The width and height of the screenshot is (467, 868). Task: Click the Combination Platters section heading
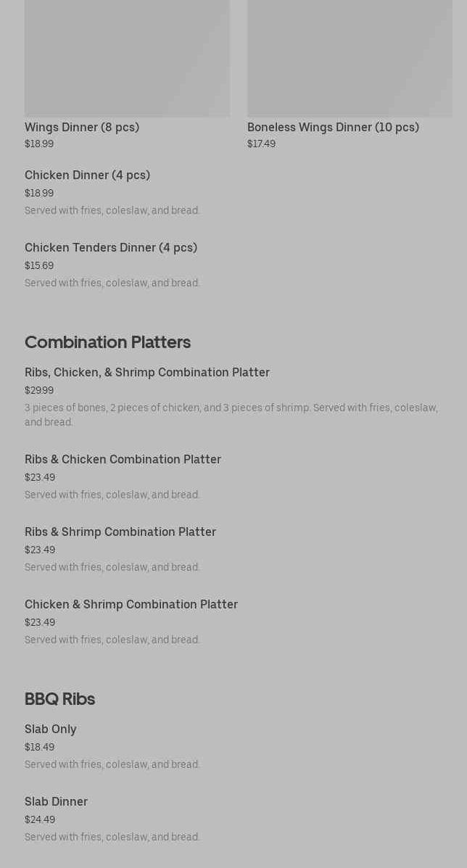[107, 342]
